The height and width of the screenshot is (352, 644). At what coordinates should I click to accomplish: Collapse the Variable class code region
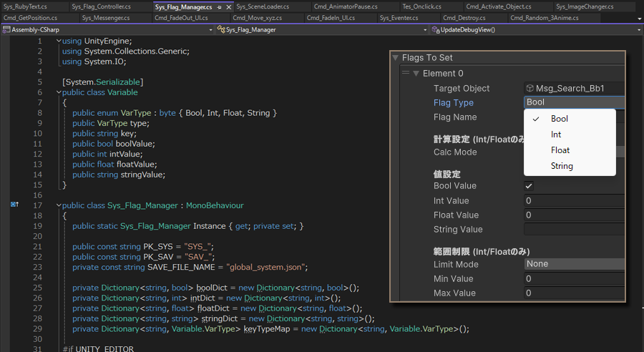click(59, 92)
